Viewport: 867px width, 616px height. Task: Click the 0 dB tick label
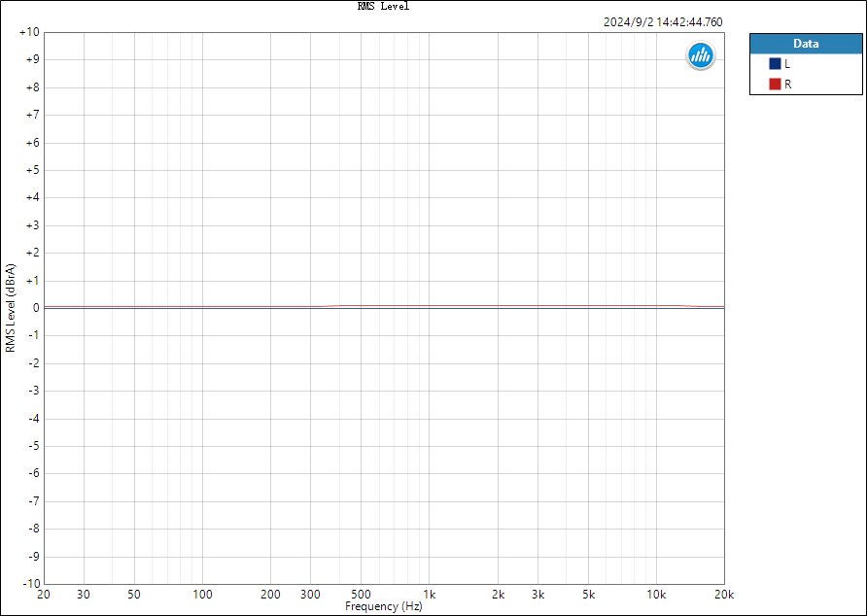37,308
